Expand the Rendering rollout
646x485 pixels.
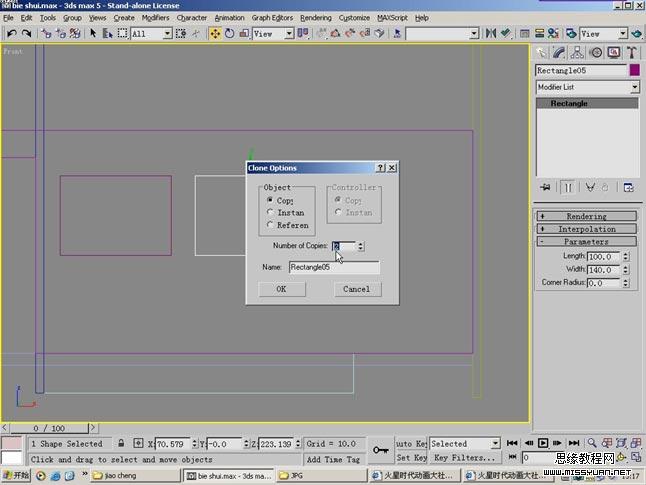[586, 216]
